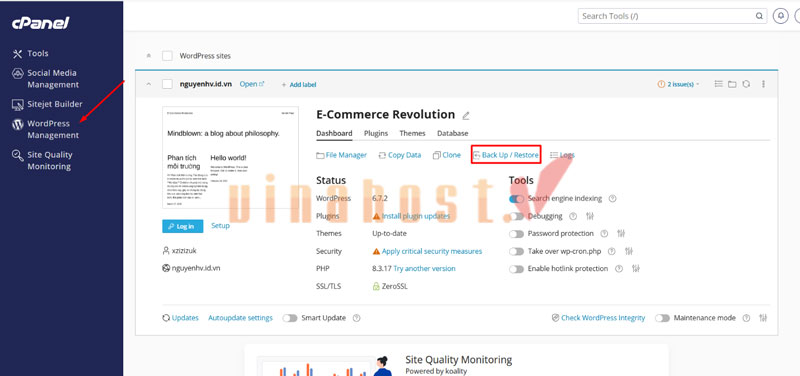Click help icon for Password protection
The width and height of the screenshot is (800, 376).
pyautogui.click(x=604, y=234)
